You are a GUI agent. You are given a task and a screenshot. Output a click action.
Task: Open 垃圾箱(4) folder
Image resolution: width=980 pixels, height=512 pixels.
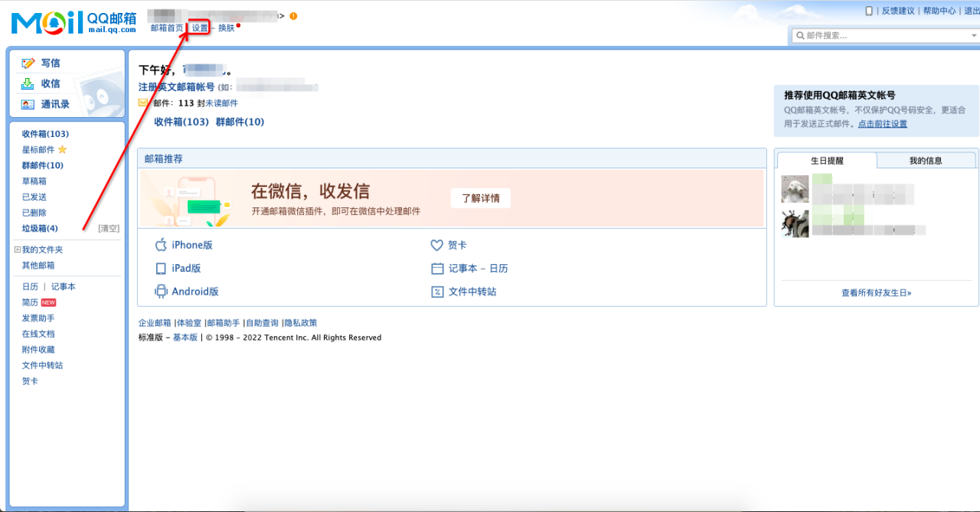[x=40, y=228]
